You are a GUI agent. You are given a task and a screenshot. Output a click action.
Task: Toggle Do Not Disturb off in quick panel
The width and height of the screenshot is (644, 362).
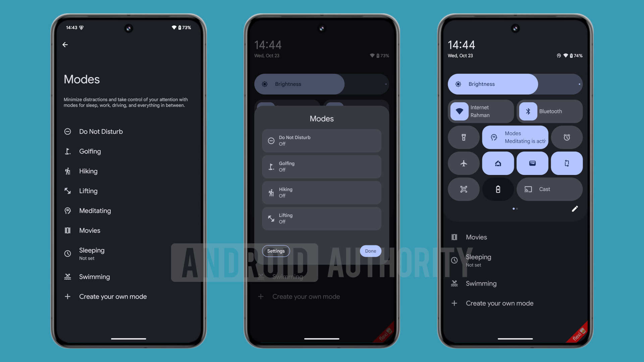pos(322,140)
